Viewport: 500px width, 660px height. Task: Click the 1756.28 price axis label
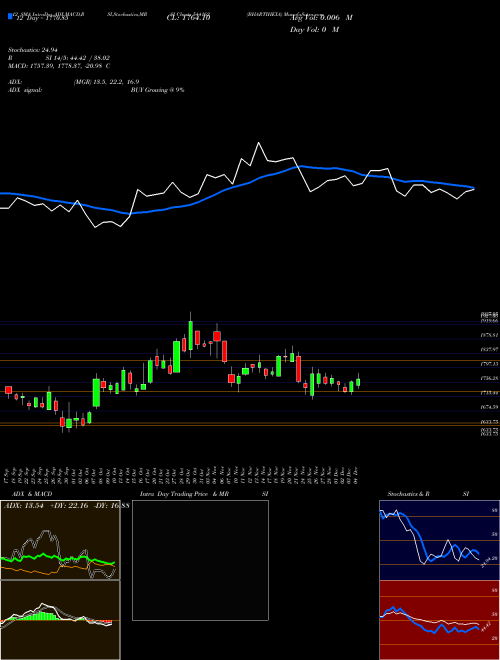490,378
